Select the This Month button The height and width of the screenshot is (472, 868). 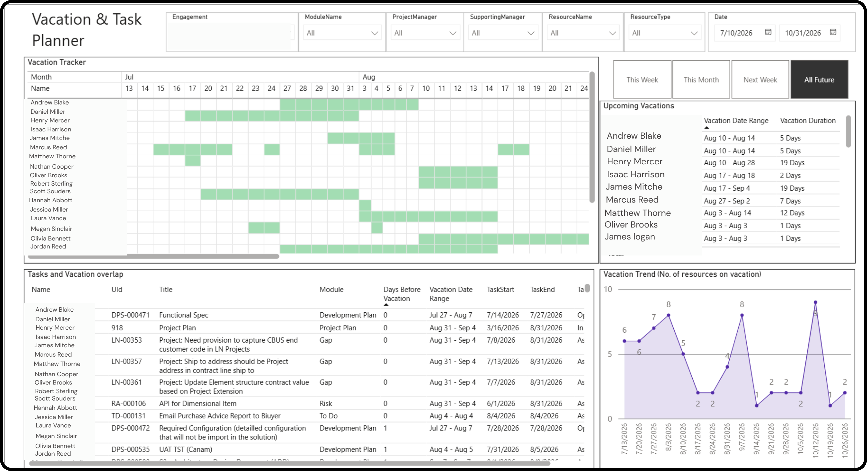[x=701, y=80]
